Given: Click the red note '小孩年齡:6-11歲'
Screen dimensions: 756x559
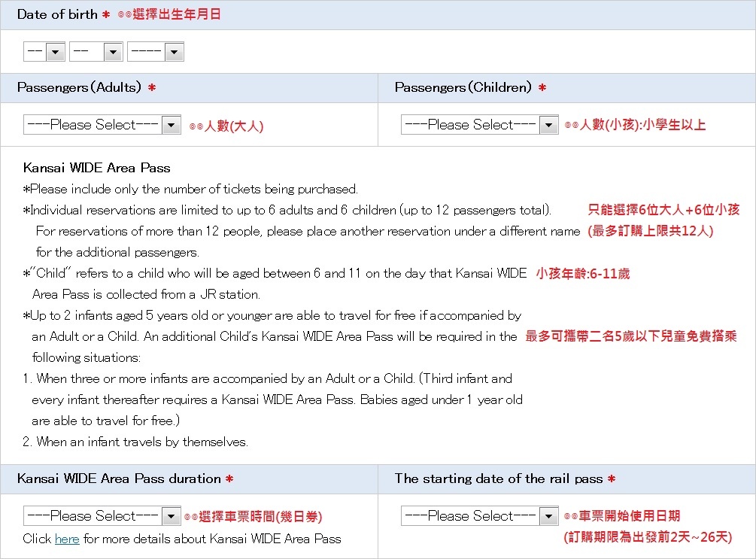Looking at the screenshot, I should (583, 273).
